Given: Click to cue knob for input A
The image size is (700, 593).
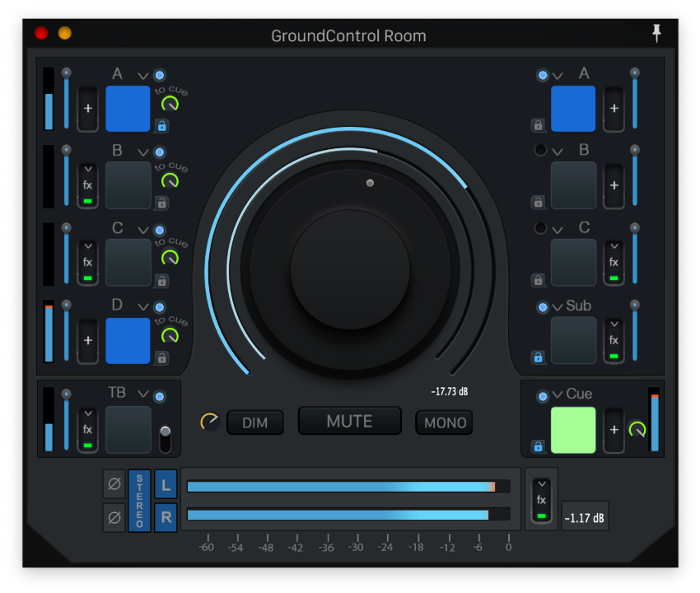Looking at the screenshot, I should 170,104.
